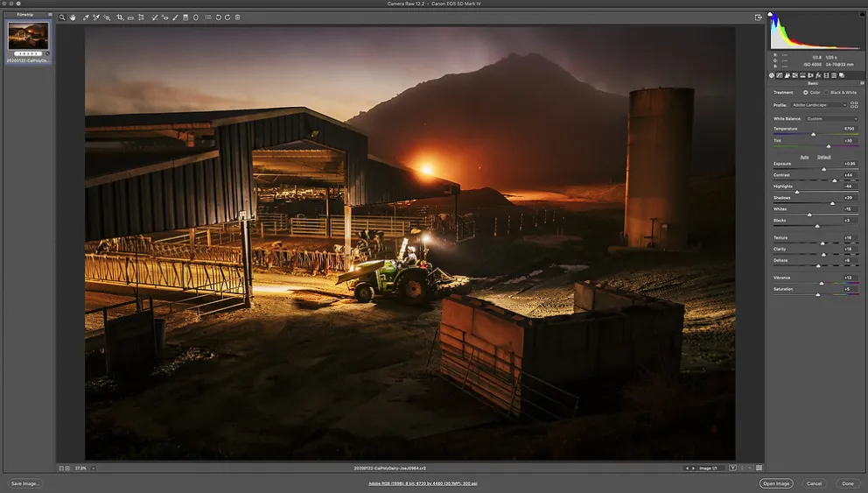Click the Vibrance slider handle
Image resolution: width=868 pixels, height=493 pixels.
tap(822, 283)
